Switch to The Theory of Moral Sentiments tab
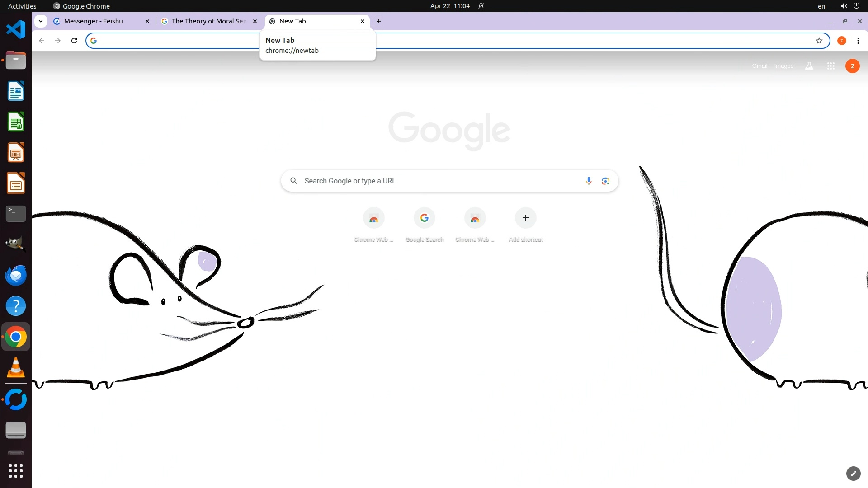 click(x=209, y=21)
